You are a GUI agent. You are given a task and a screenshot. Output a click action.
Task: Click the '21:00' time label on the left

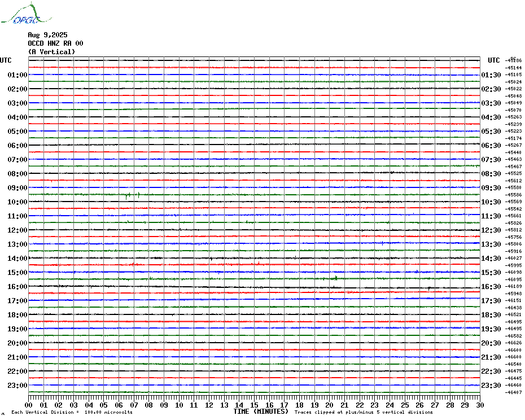click(17, 357)
